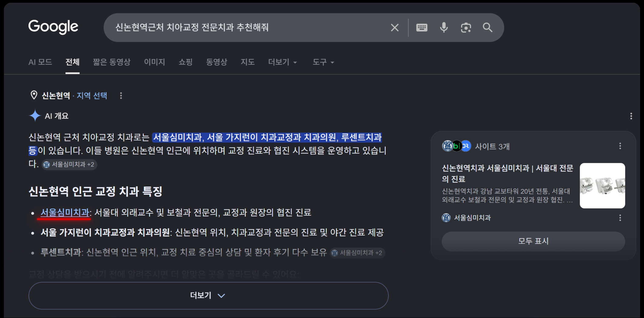Switch to 이미지 tab
This screenshot has width=644, height=318.
(x=154, y=62)
